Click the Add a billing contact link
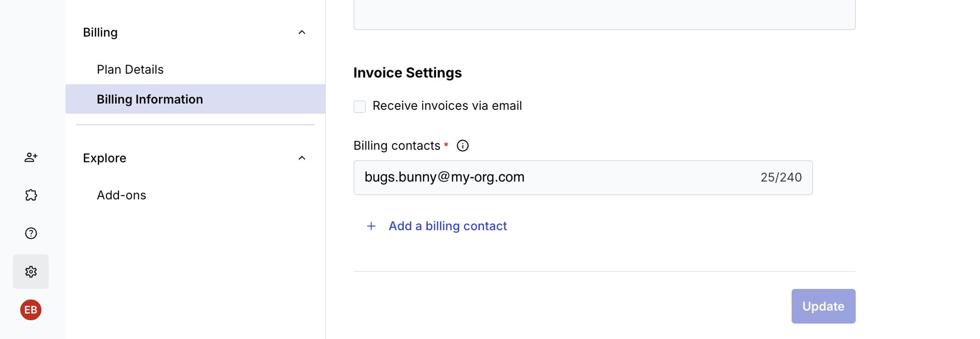Viewport: 980px width, 339px height. (448, 226)
